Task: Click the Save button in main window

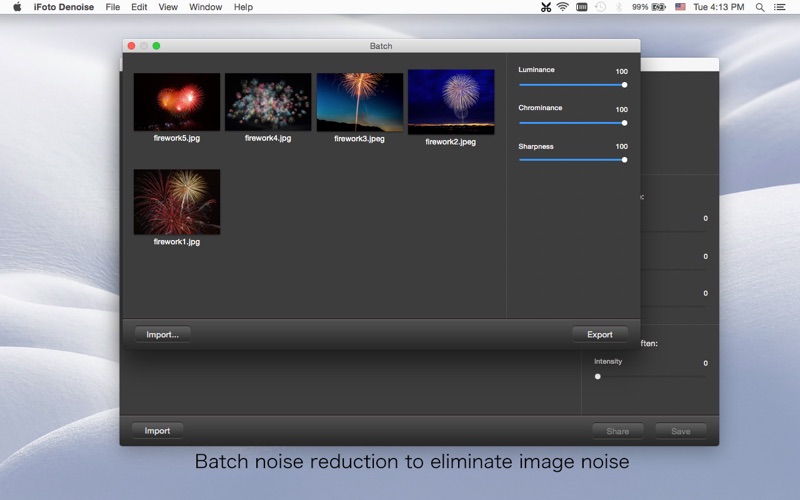Action: coord(681,431)
